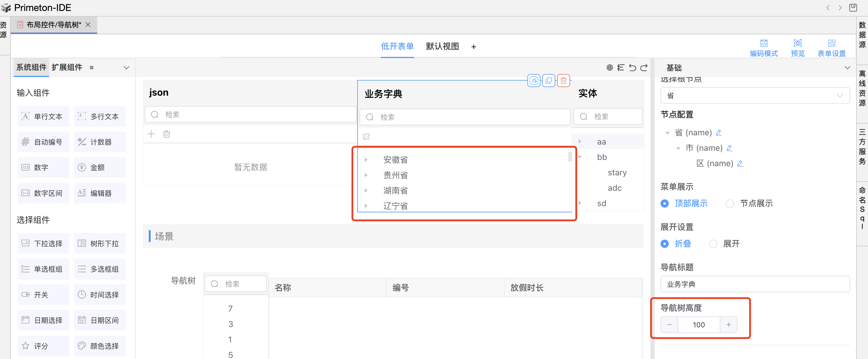Select the 节点展示 radio option
This screenshot has height=359, width=868.
point(730,203)
